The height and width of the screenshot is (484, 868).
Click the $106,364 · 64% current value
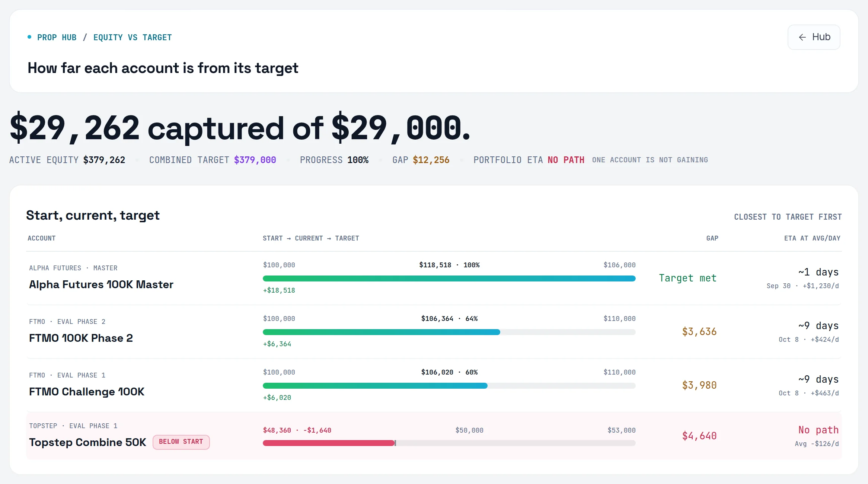click(x=449, y=319)
